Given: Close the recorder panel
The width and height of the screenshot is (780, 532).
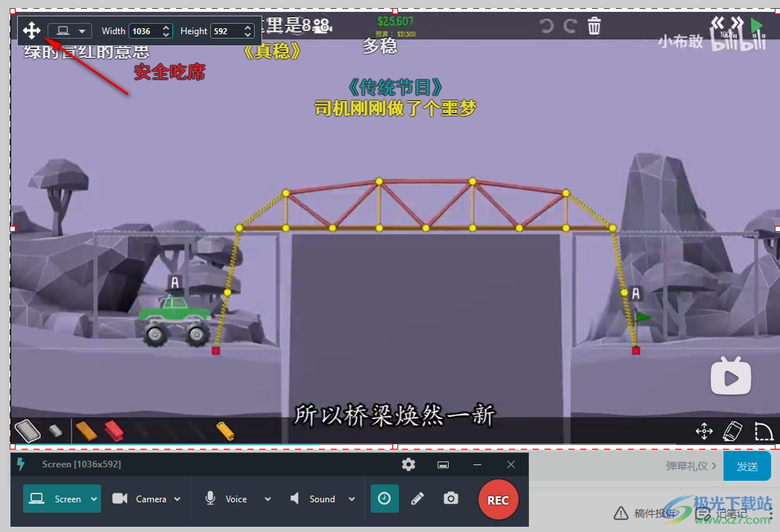Looking at the screenshot, I should pos(511,464).
